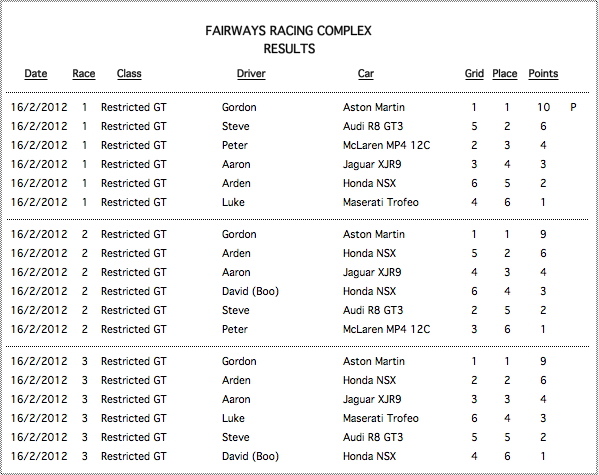Click the Date column header

[x=36, y=73]
